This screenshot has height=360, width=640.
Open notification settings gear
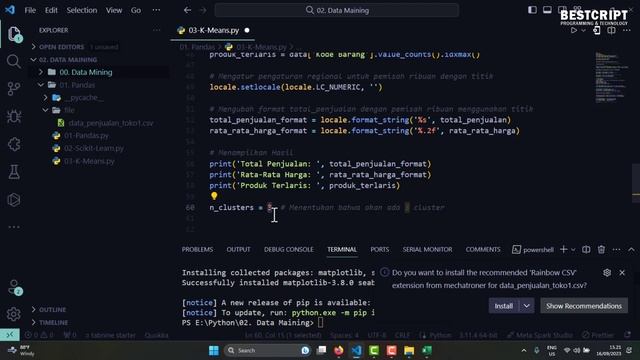point(607,272)
